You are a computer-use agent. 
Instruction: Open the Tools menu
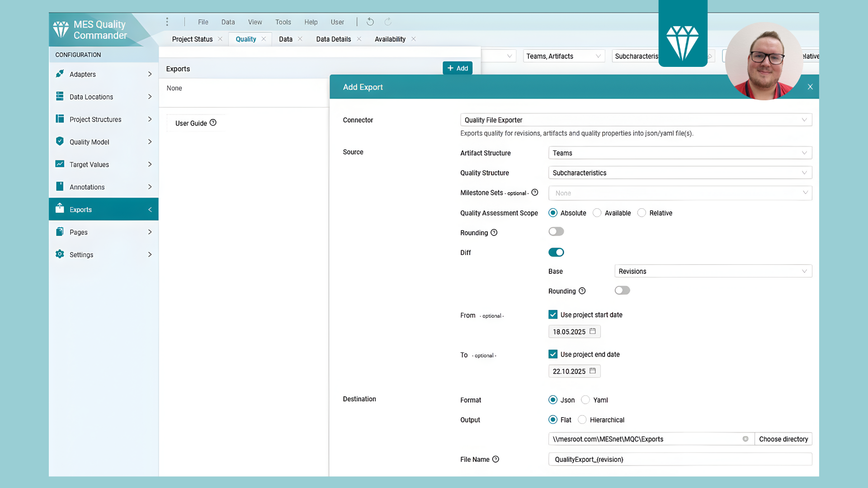(283, 22)
